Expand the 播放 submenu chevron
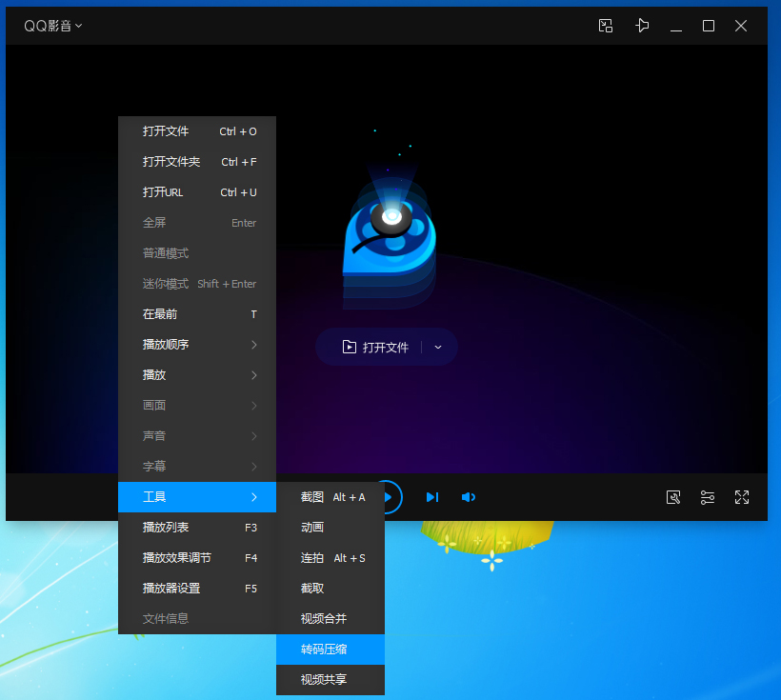The width and height of the screenshot is (781, 700). [253, 374]
